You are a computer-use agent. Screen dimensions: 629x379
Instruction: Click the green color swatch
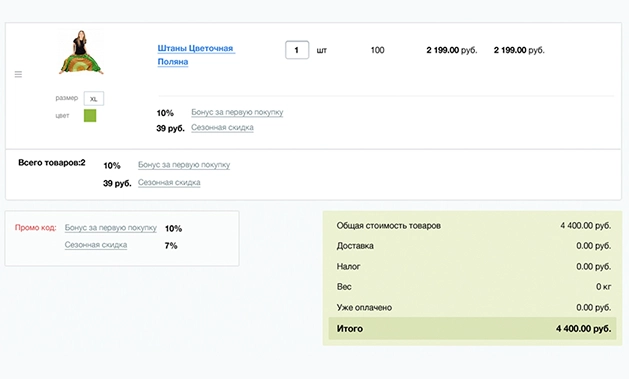(x=90, y=116)
